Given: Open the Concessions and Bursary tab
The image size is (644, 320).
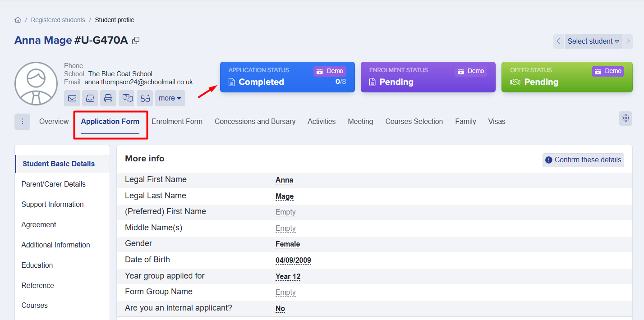Looking at the screenshot, I should click(x=255, y=122).
